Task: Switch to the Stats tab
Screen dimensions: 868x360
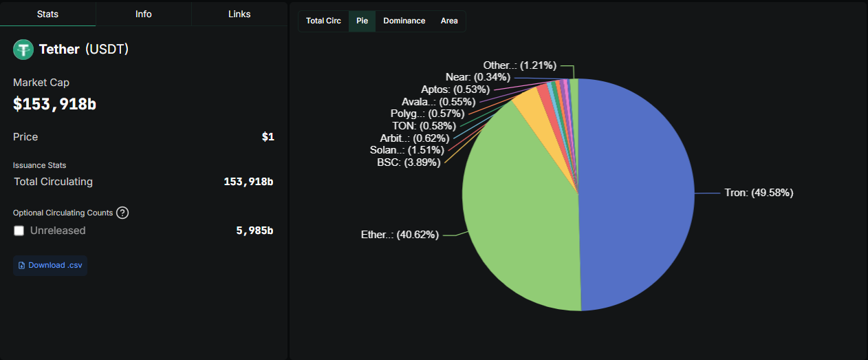Action: [x=47, y=14]
